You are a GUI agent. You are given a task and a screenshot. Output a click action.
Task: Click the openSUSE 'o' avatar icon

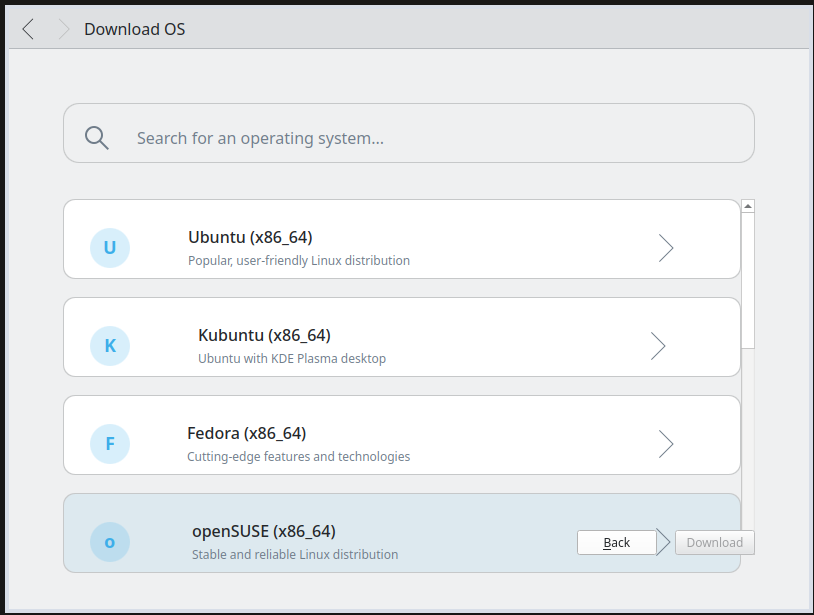[110, 542]
